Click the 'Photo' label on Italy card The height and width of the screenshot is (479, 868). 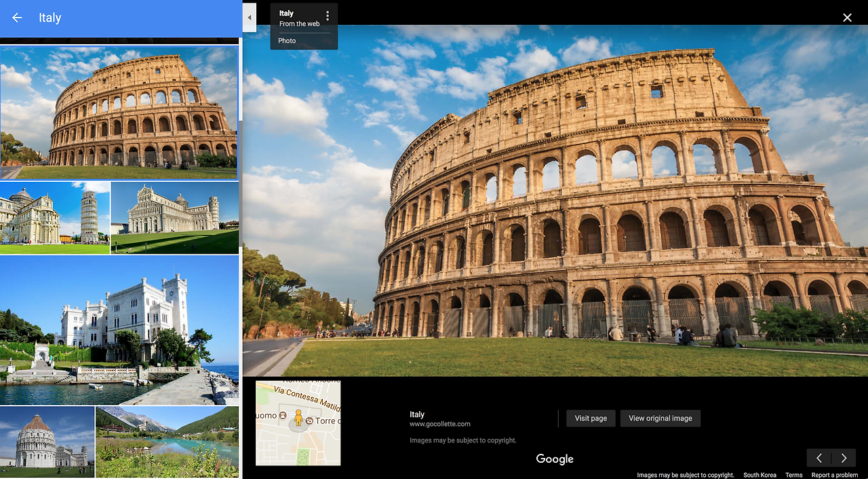(287, 41)
